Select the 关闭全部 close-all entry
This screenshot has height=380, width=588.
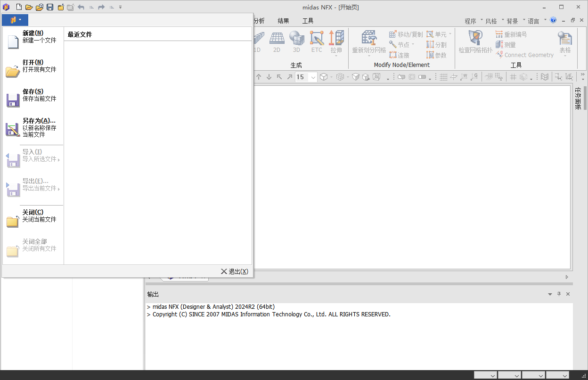pos(33,247)
